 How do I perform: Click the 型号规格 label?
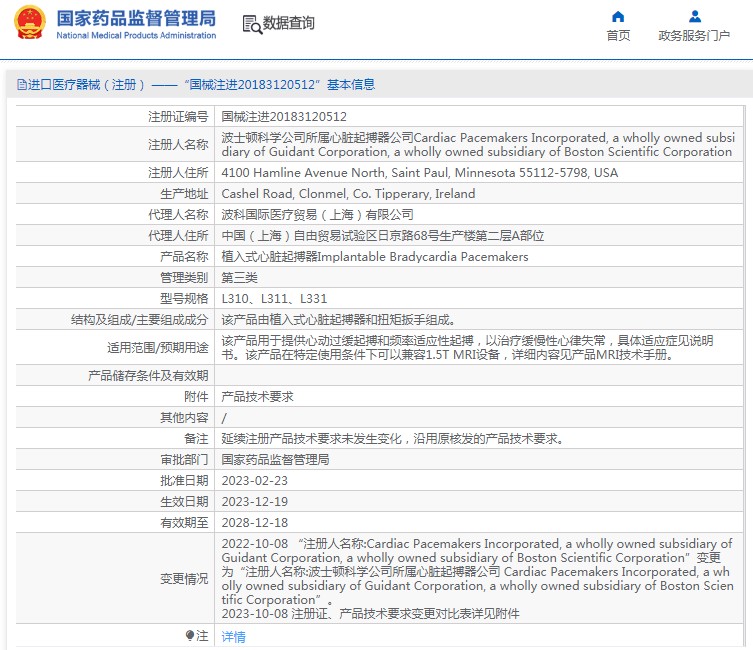point(184,299)
